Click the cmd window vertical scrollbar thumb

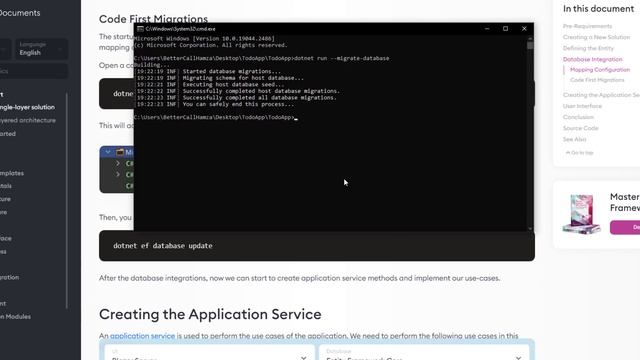pos(530,45)
